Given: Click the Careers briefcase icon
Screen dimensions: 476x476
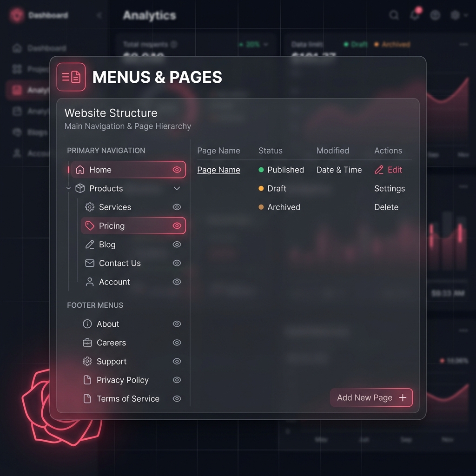Looking at the screenshot, I should tap(87, 343).
